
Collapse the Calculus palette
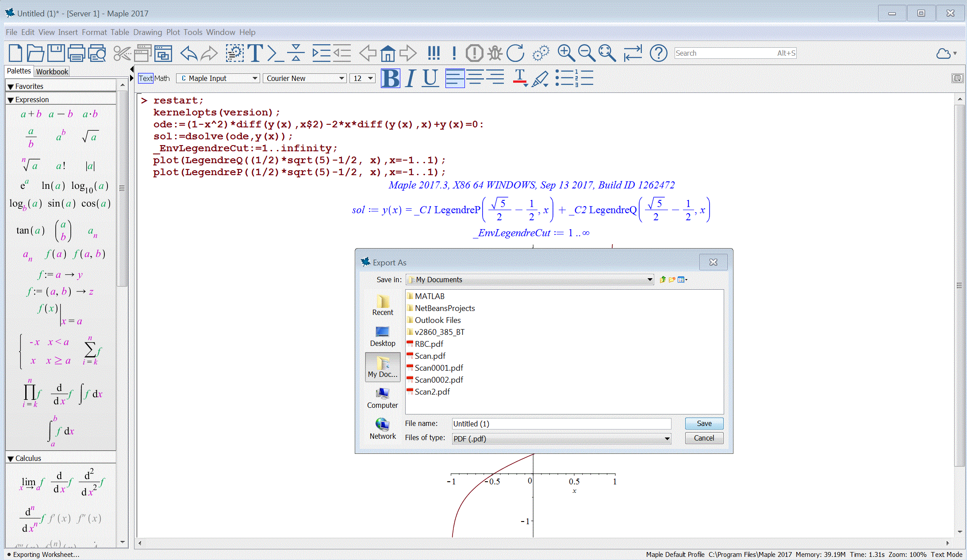11,459
